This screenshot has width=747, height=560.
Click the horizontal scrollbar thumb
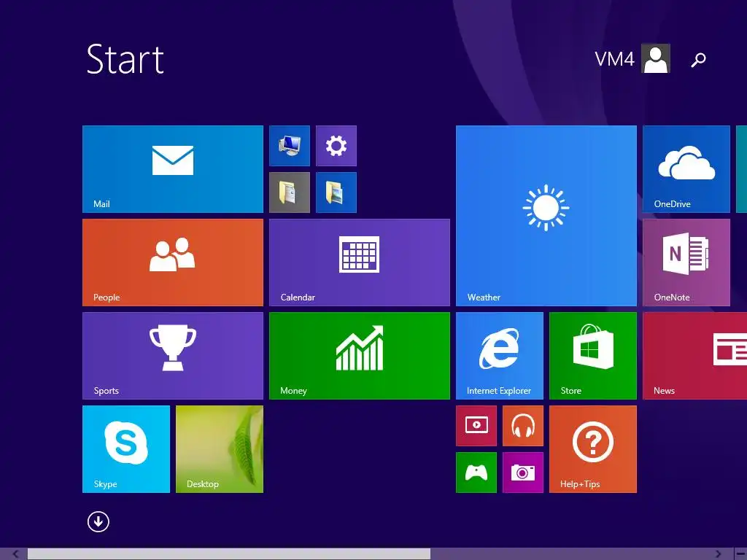[x=228, y=554]
